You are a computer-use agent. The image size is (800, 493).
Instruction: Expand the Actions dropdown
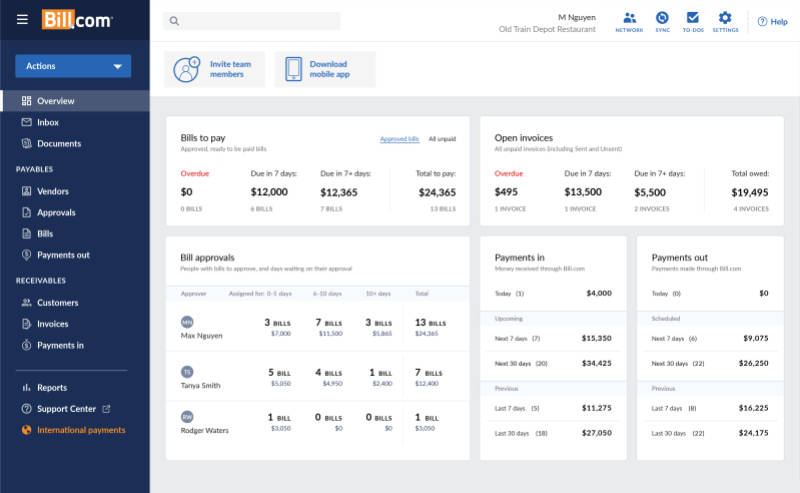[x=73, y=66]
